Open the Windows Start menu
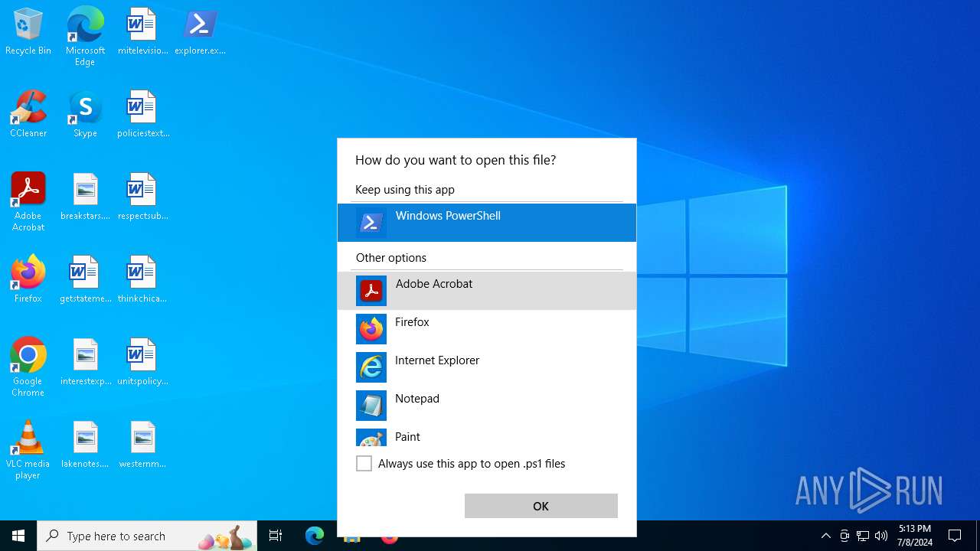This screenshot has width=980, height=551. [18, 536]
